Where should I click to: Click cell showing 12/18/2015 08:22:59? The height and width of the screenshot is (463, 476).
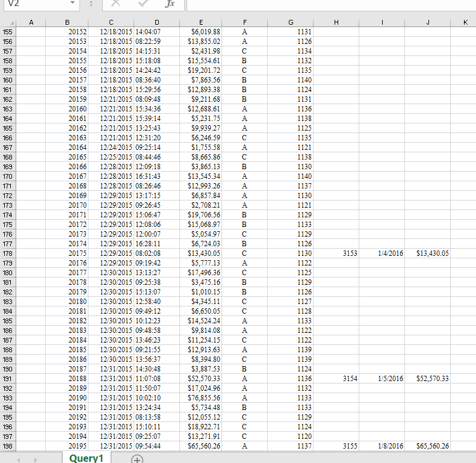(x=131, y=42)
